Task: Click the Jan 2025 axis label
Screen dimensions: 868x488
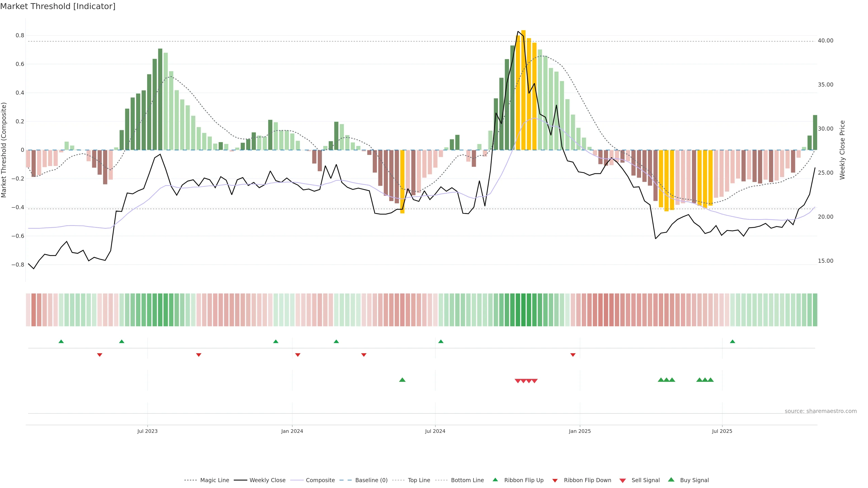Action: tap(580, 431)
